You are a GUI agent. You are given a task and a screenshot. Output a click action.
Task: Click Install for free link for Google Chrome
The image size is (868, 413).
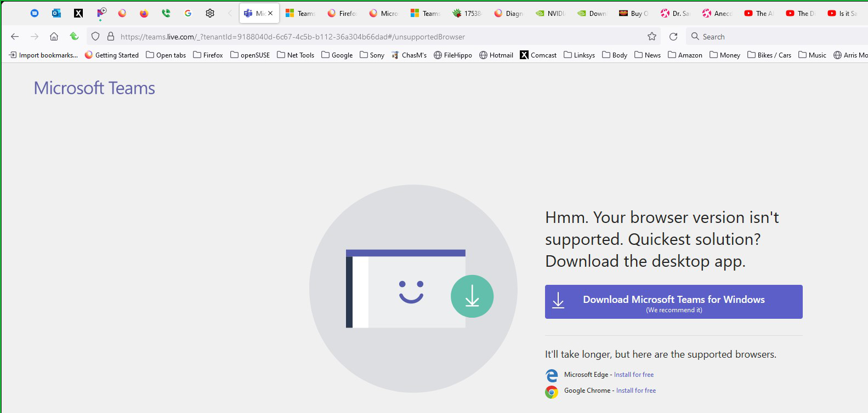pos(636,391)
